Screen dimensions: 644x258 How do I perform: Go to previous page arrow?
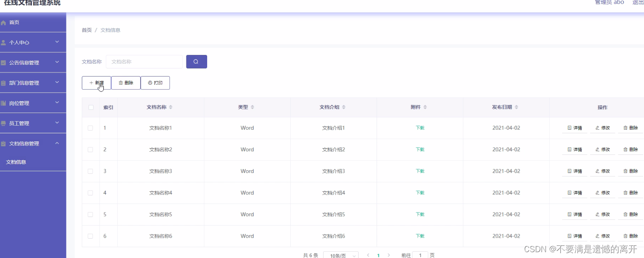pos(368,255)
